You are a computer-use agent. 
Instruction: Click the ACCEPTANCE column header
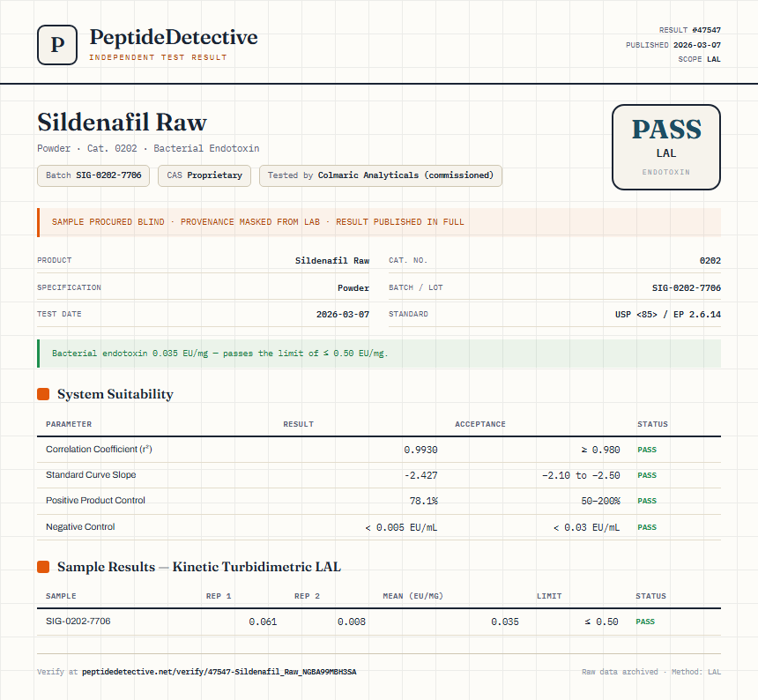point(480,424)
